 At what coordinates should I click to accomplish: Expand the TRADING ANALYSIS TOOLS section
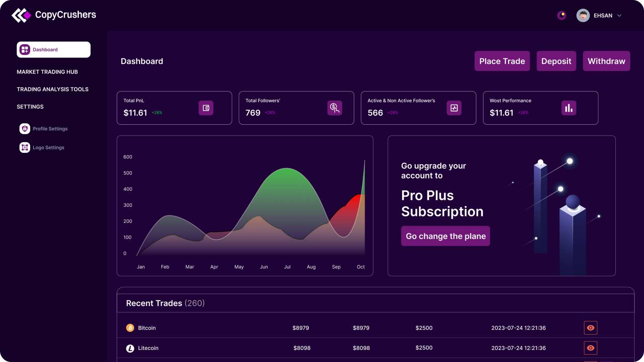[x=53, y=89]
